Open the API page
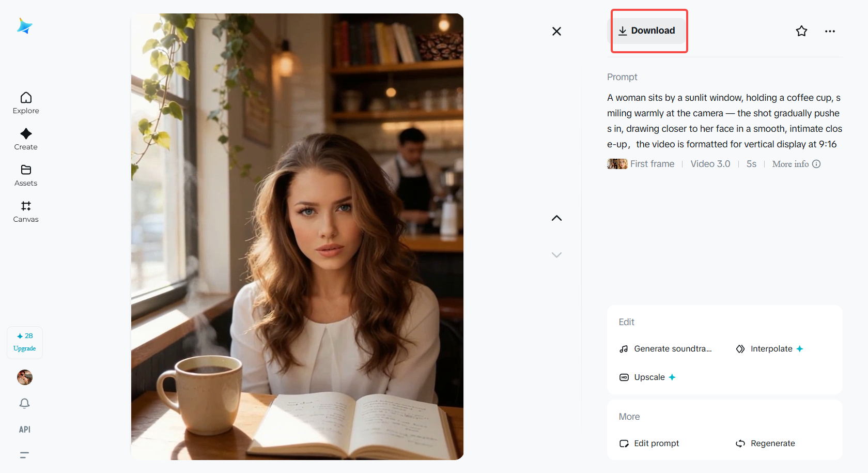The height and width of the screenshot is (473, 868). pos(25,430)
